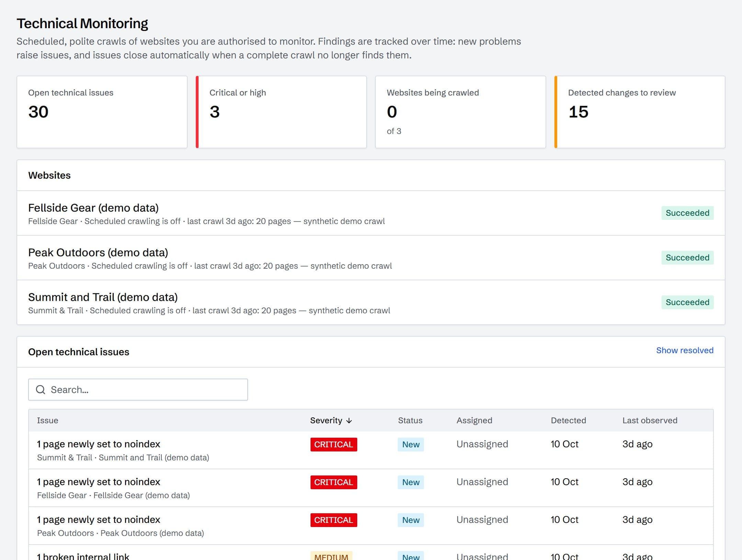Click Unassigned in Summit & Trail issue row
The width and height of the screenshot is (742, 560).
pyautogui.click(x=482, y=444)
